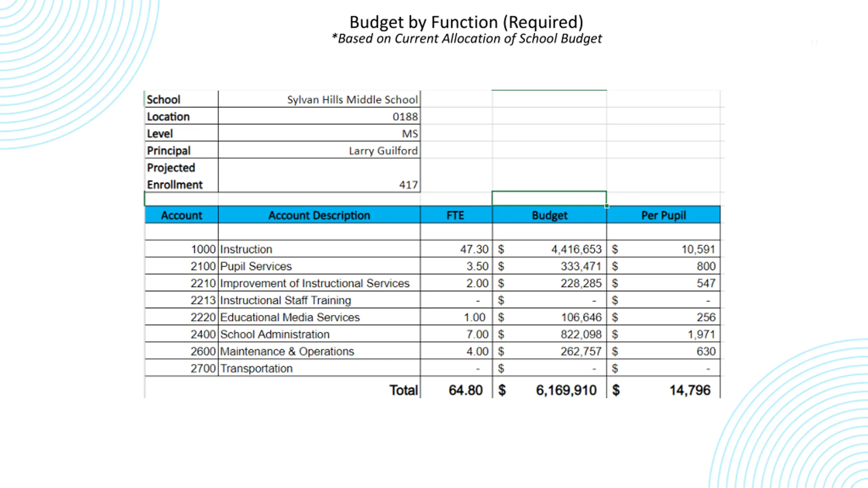Click the fill handle of selected cell

[607, 206]
